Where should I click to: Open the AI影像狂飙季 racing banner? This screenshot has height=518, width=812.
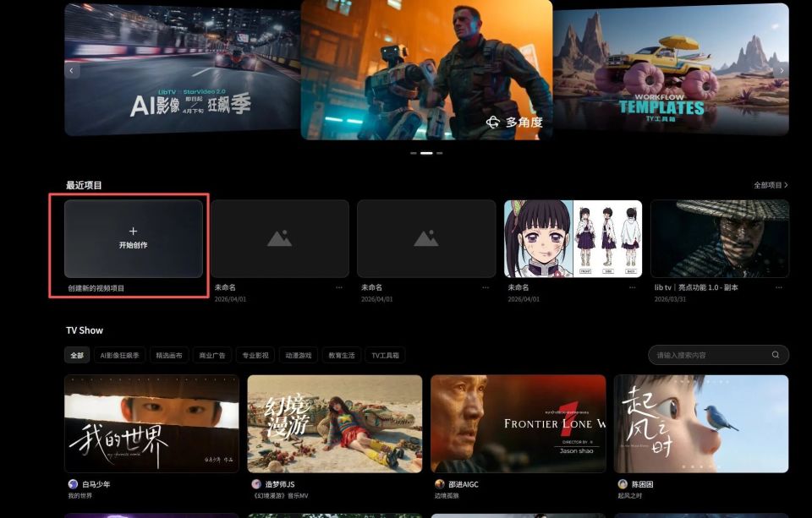(183, 69)
